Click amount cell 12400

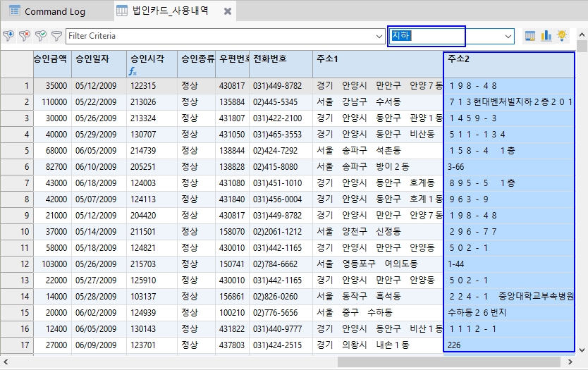pyautogui.click(x=52, y=329)
